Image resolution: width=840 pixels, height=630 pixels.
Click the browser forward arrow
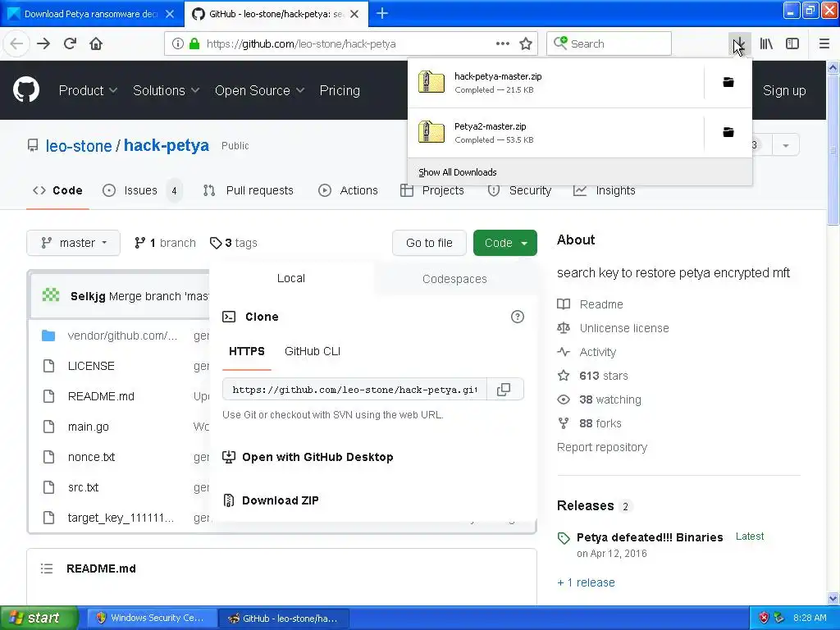coord(43,43)
